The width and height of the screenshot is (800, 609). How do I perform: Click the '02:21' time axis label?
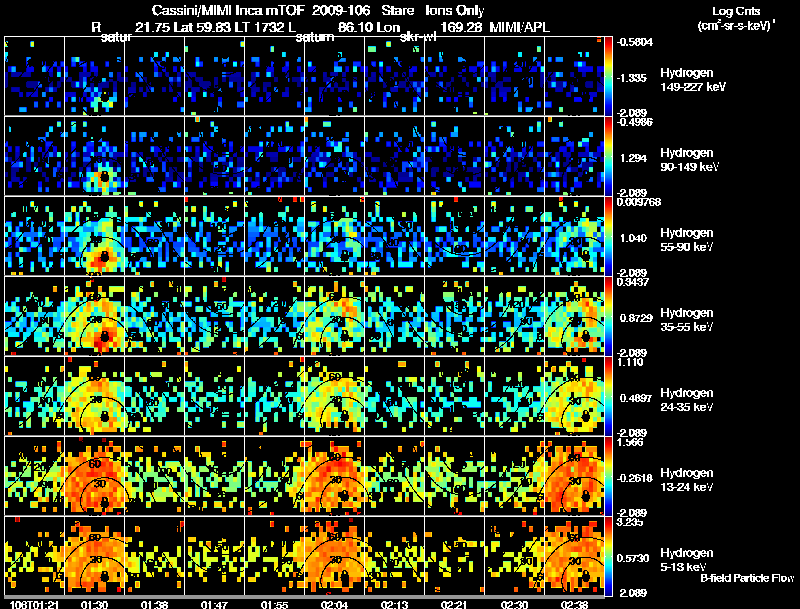tap(454, 604)
